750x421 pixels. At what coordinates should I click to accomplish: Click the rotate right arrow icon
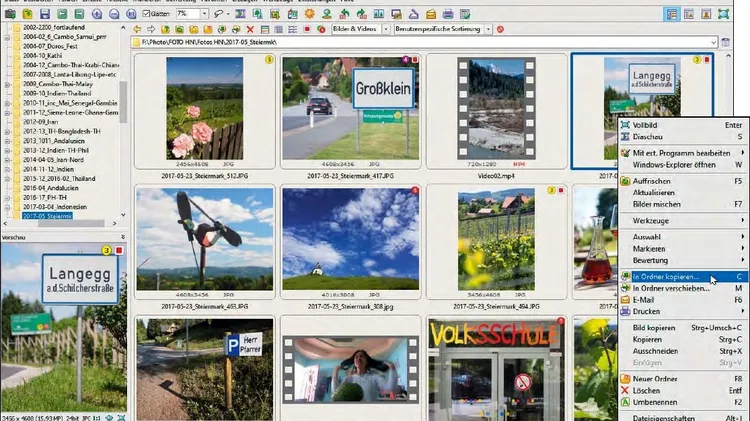(x=362, y=14)
